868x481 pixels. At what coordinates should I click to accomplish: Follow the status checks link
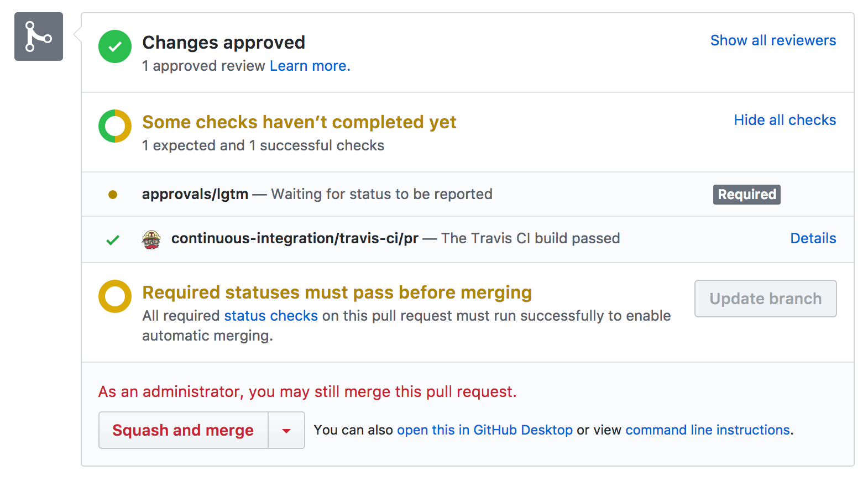coord(271,316)
